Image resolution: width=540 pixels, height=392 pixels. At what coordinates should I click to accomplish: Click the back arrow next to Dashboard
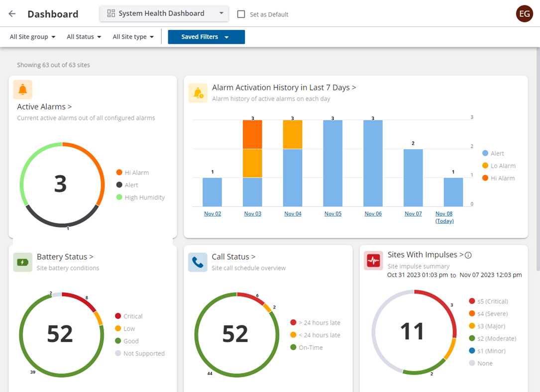tap(12, 14)
